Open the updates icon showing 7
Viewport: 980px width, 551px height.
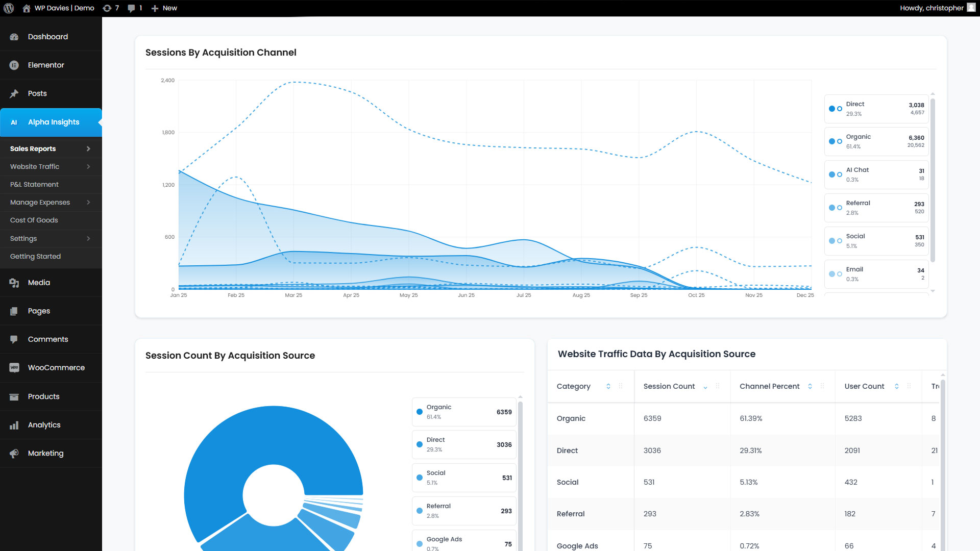[107, 8]
